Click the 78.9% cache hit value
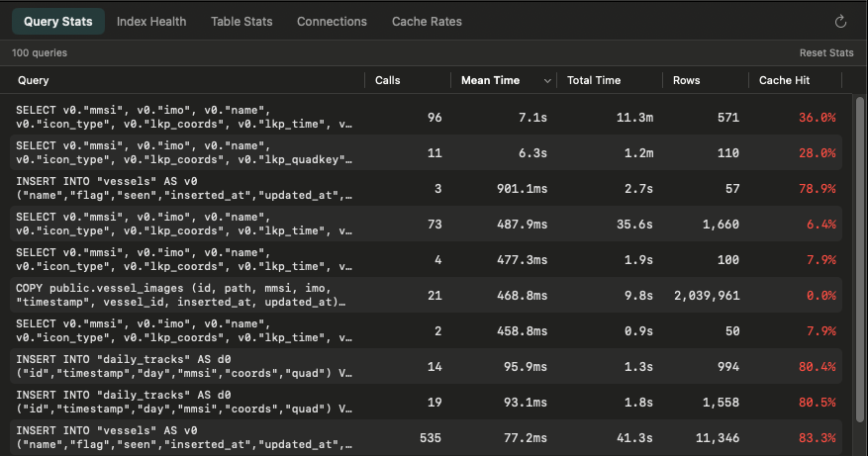868x456 pixels. coord(818,189)
